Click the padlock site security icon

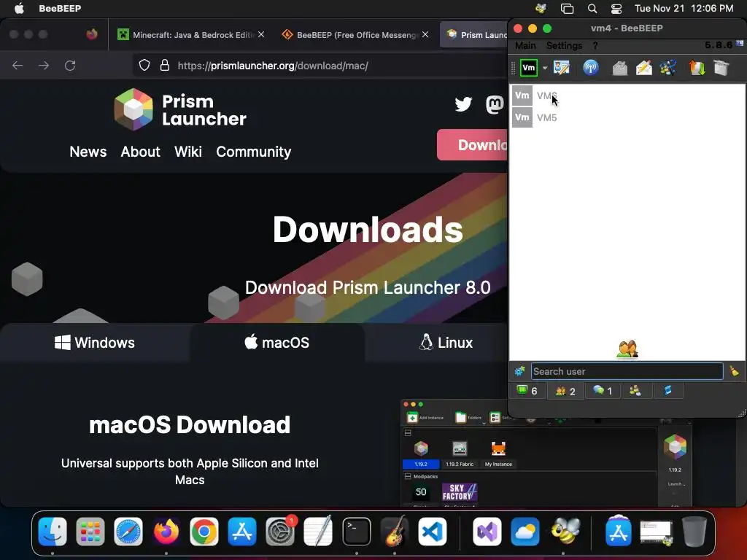pos(164,65)
